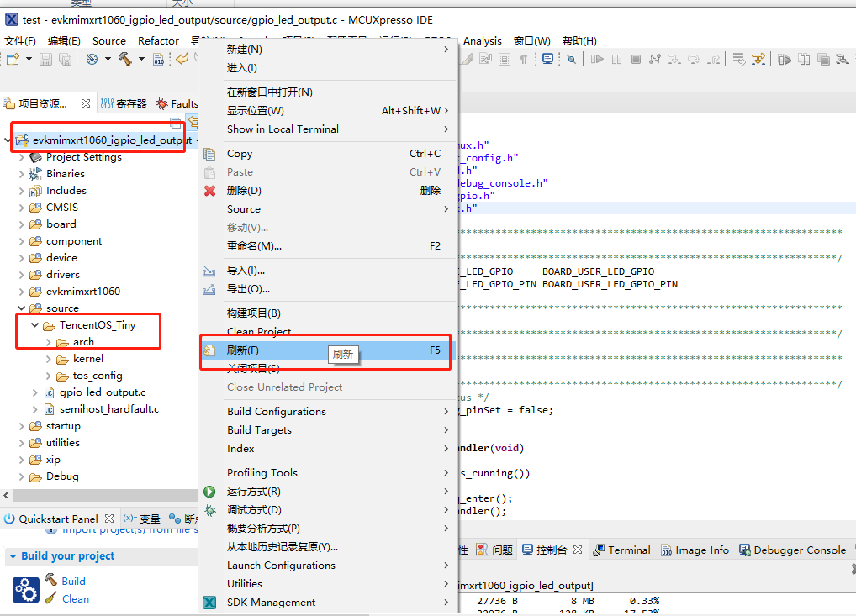Open Build Configurations submenu
Viewport: 856px width, 616px height.
(328, 412)
